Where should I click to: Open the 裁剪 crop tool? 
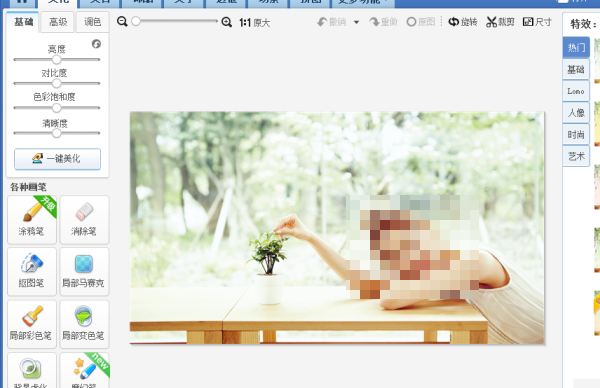click(500, 22)
